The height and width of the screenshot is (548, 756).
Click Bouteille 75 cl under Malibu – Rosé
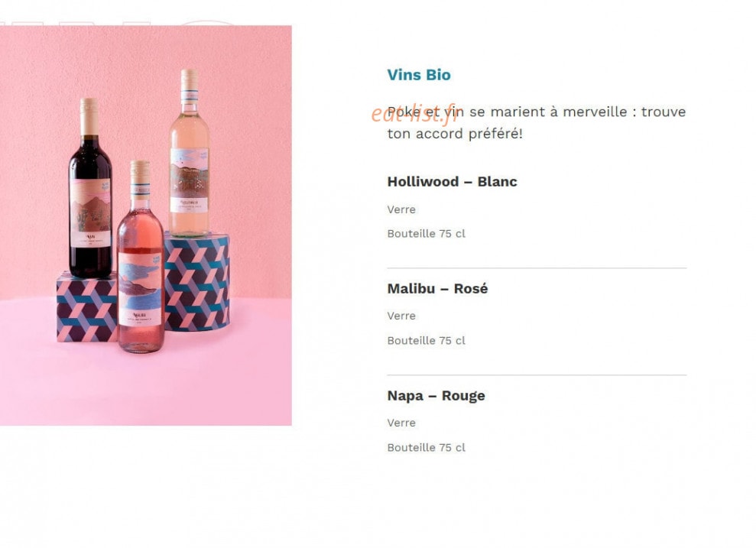(x=427, y=341)
